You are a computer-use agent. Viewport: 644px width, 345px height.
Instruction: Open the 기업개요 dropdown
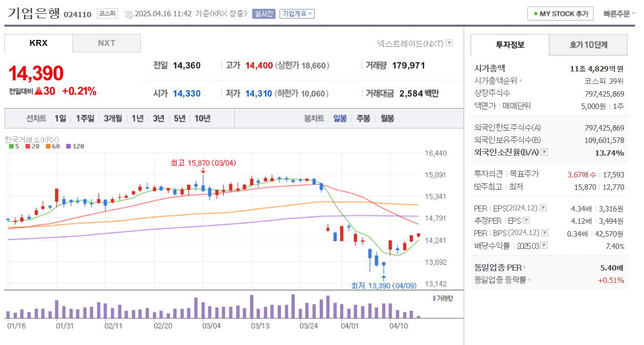tap(297, 14)
